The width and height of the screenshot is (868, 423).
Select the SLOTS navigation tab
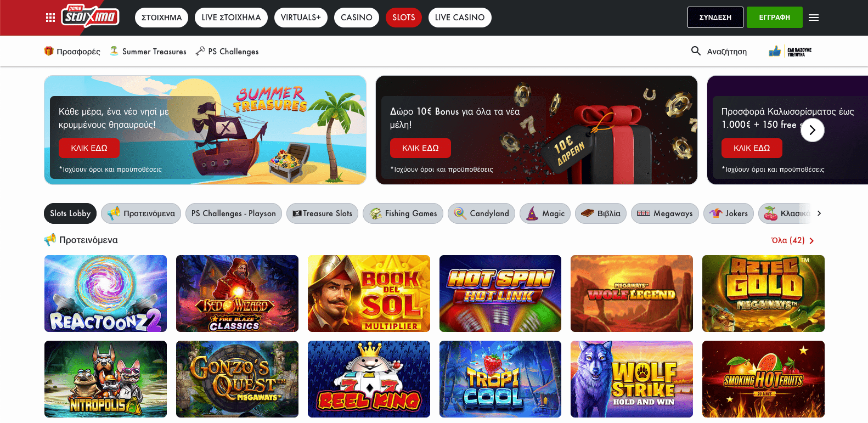coord(403,18)
